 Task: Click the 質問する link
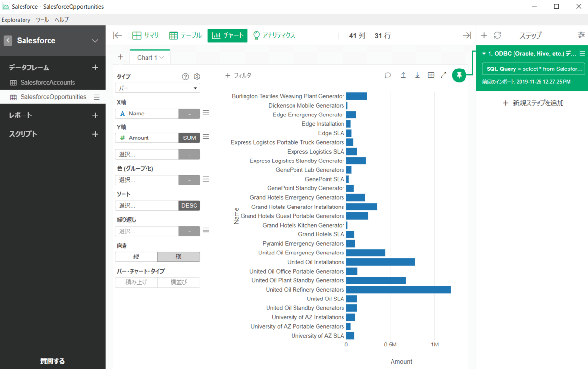(52, 361)
